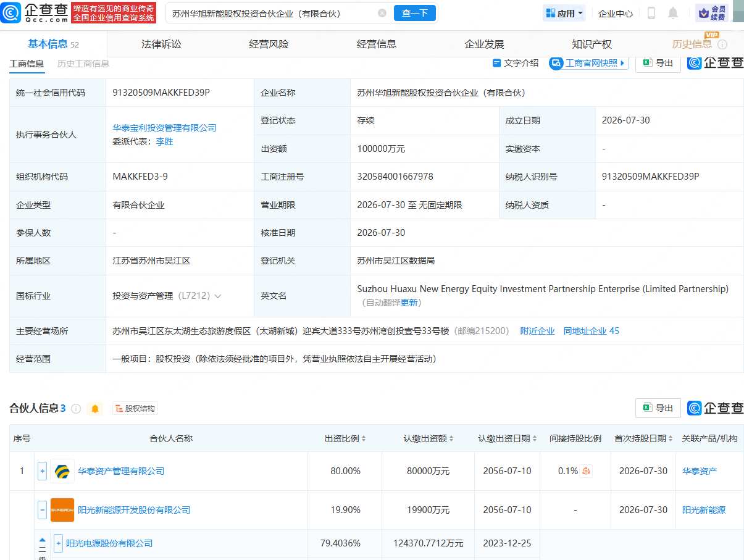Click the 124370.7712万元 amount cell

[x=428, y=543]
